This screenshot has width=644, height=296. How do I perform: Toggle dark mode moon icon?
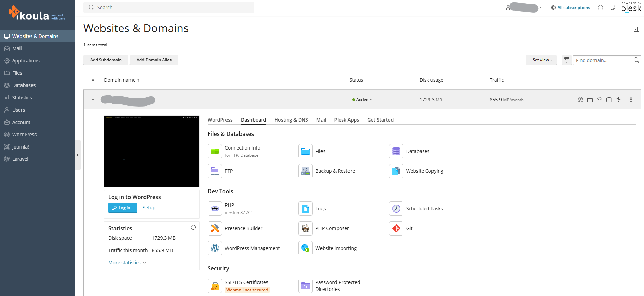pyautogui.click(x=613, y=8)
